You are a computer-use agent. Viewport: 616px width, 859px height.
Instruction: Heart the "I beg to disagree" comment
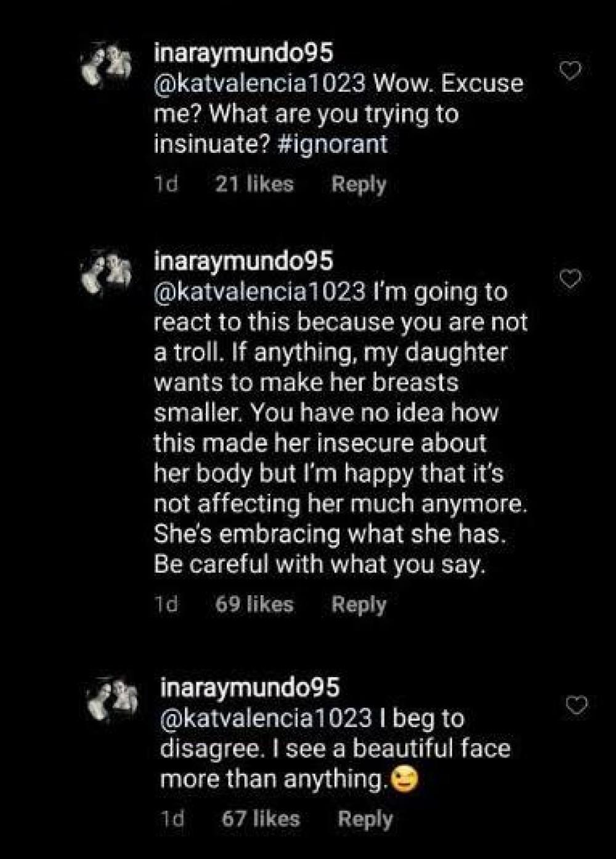[577, 706]
